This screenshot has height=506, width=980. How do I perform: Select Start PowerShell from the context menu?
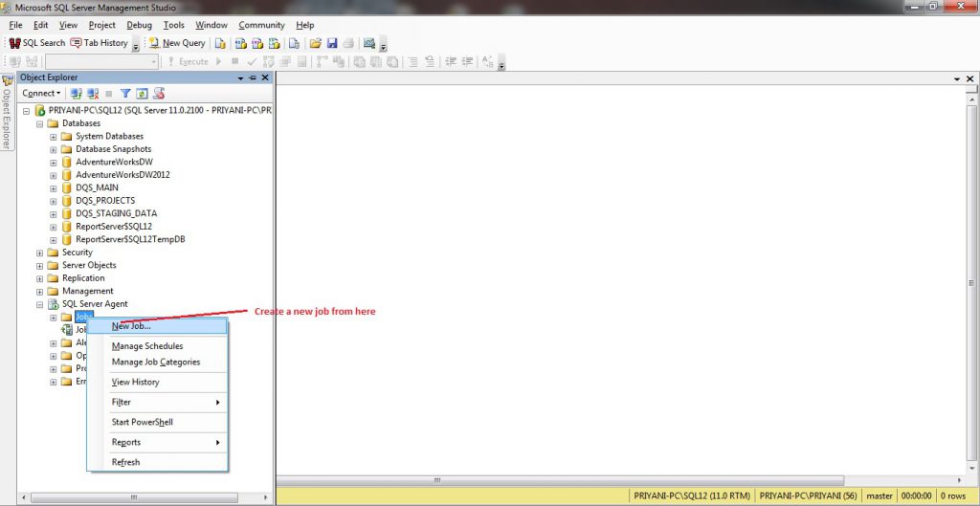point(143,422)
